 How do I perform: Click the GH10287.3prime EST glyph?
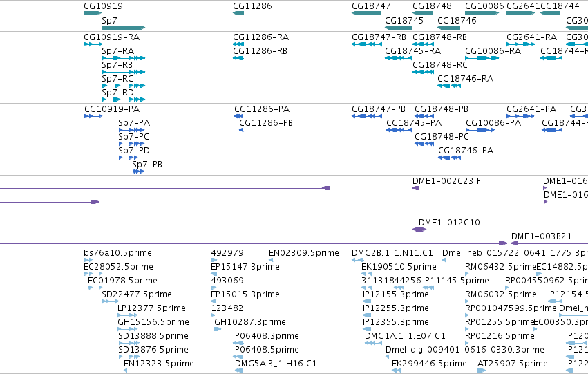tap(218, 329)
